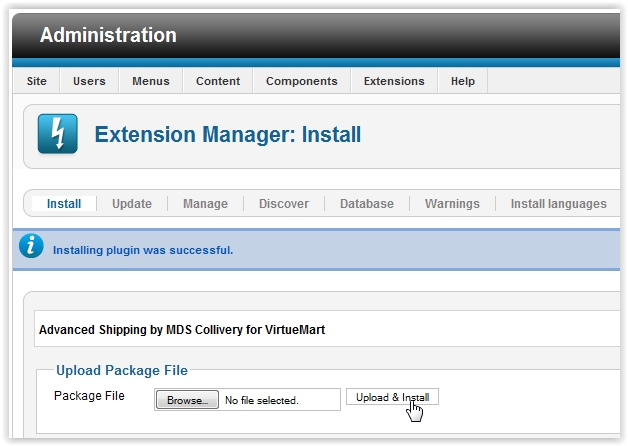The width and height of the screenshot is (628, 446).
Task: Click the 'Installing plugin was successful' message
Action: coord(142,250)
